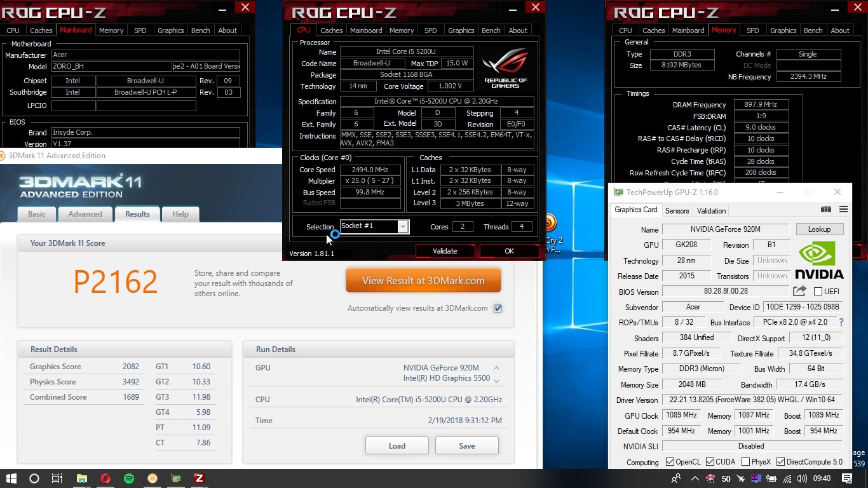Click the GPU-Z title bar icon
Screen dimensions: 868x488
click(618, 193)
